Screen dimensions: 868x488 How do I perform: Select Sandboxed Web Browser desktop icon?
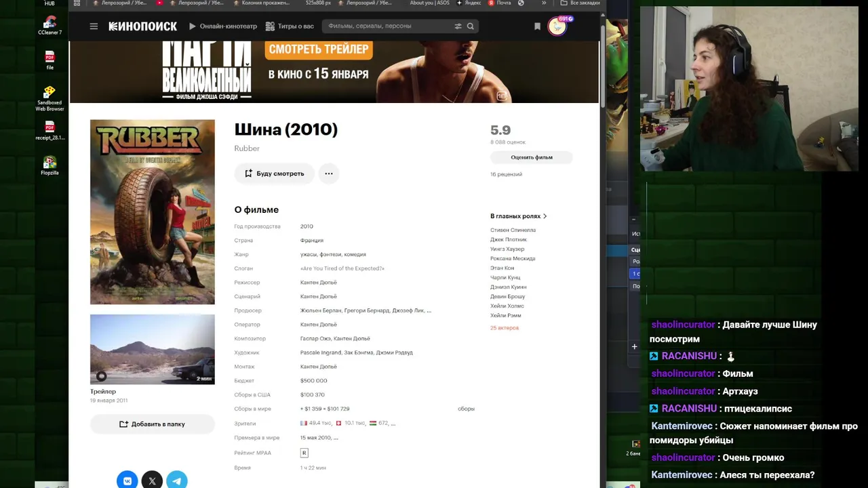point(50,99)
